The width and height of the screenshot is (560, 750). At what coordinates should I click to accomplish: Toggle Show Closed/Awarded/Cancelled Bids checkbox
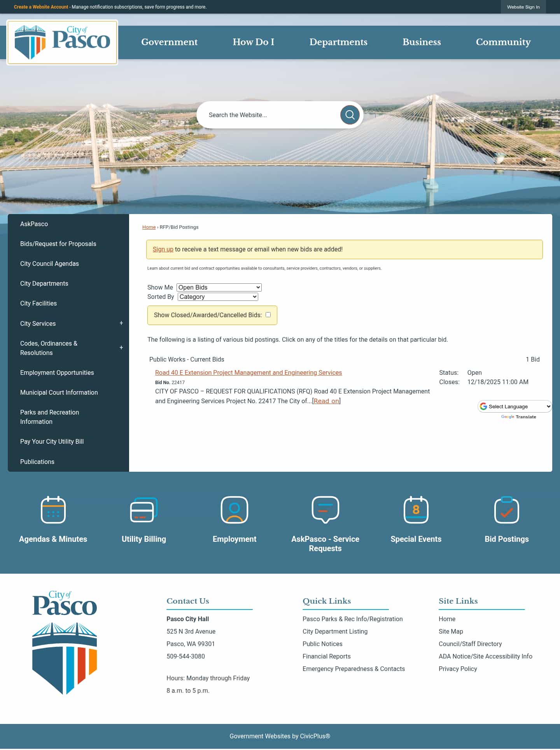pyautogui.click(x=268, y=315)
